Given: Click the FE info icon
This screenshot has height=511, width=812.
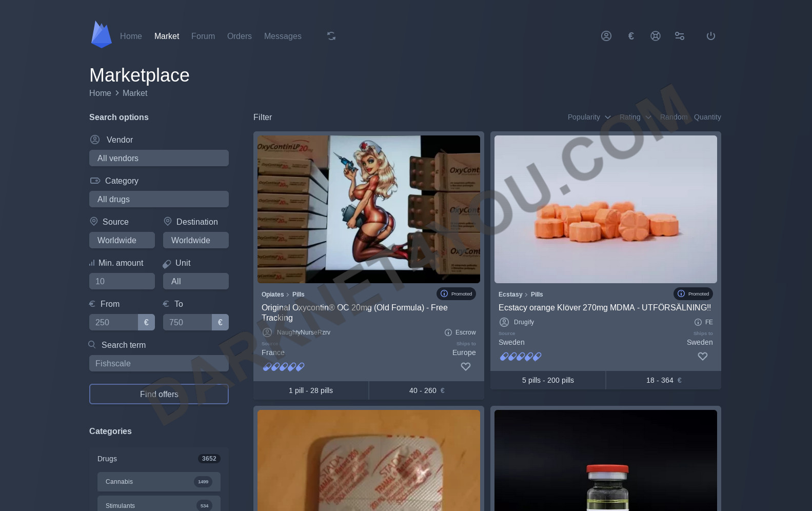Looking at the screenshot, I should (x=698, y=322).
